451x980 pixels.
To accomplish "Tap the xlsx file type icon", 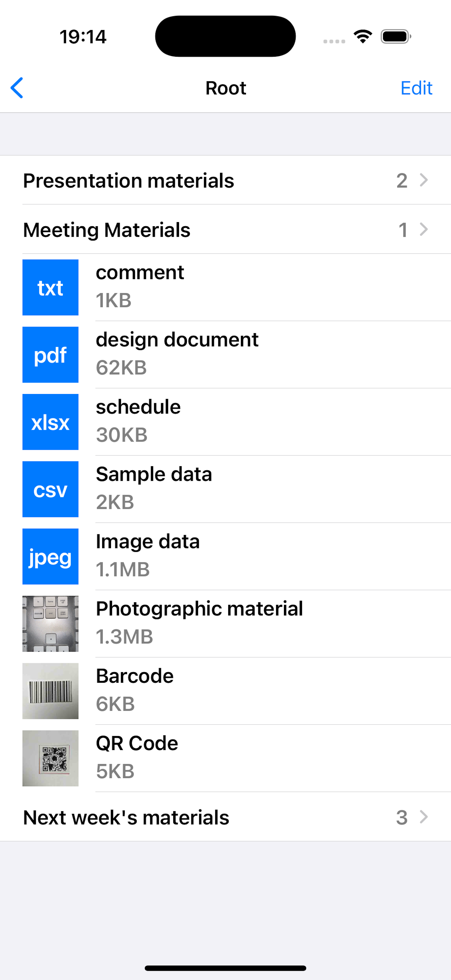I will 50,422.
